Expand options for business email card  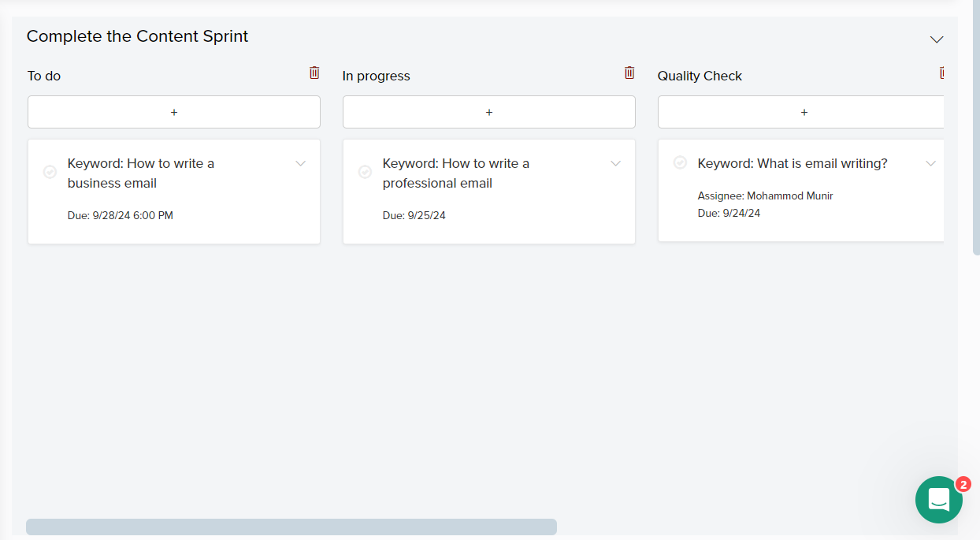300,163
